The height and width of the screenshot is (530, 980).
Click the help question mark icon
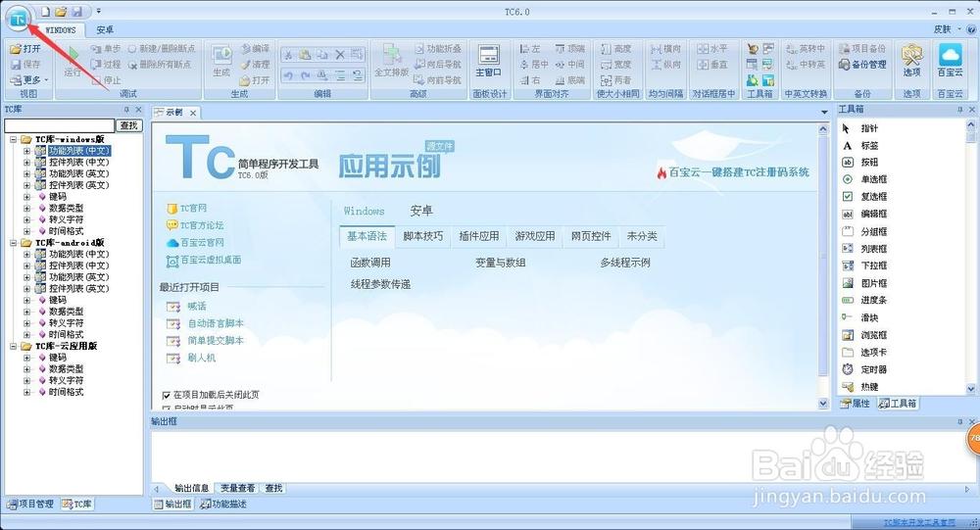coord(972,29)
